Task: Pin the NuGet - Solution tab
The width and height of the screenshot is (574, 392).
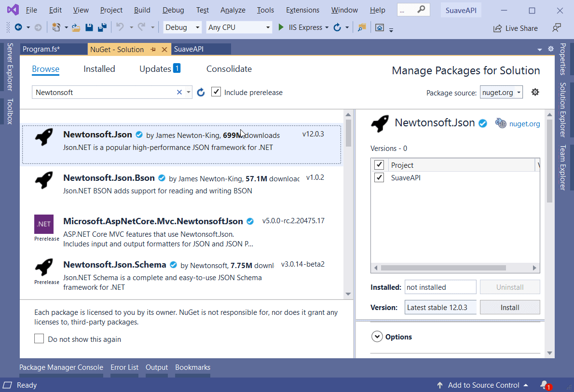Action: click(x=153, y=49)
